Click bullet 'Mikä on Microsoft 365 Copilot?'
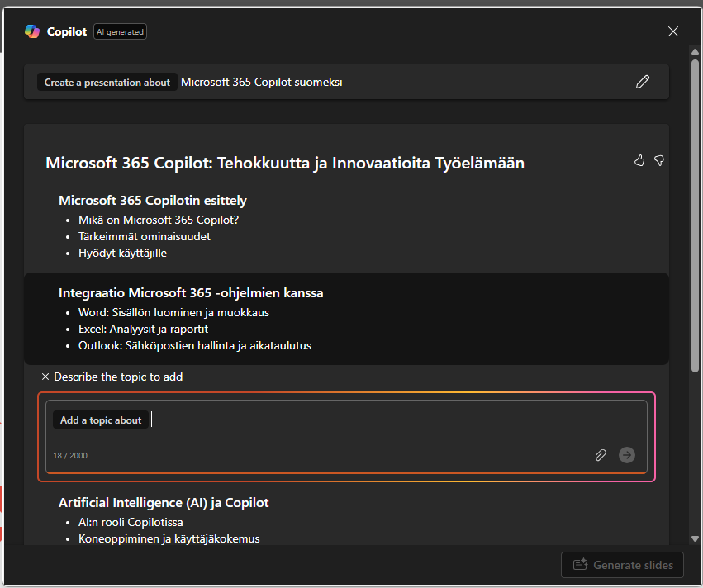Viewport: 703px width, 588px height. tap(159, 220)
